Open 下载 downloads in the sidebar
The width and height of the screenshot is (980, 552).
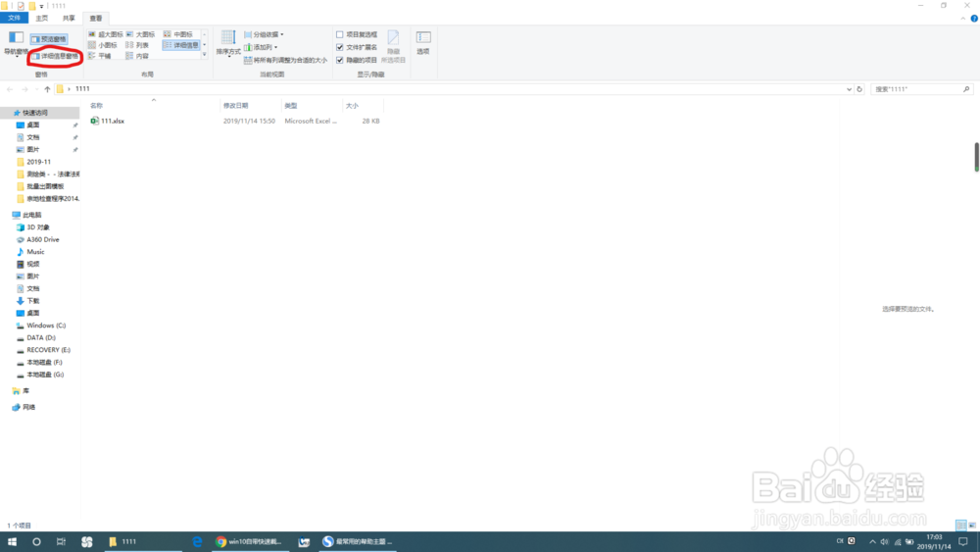point(33,301)
